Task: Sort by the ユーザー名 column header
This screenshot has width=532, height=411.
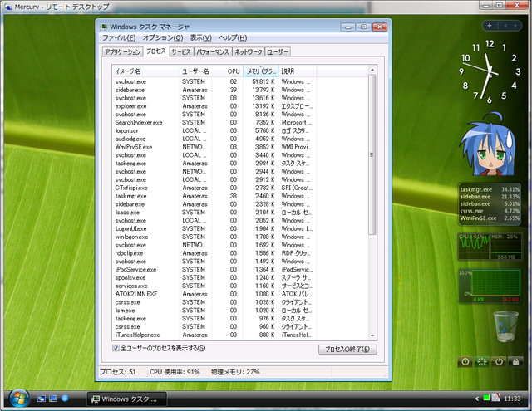Action: pyautogui.click(x=195, y=71)
